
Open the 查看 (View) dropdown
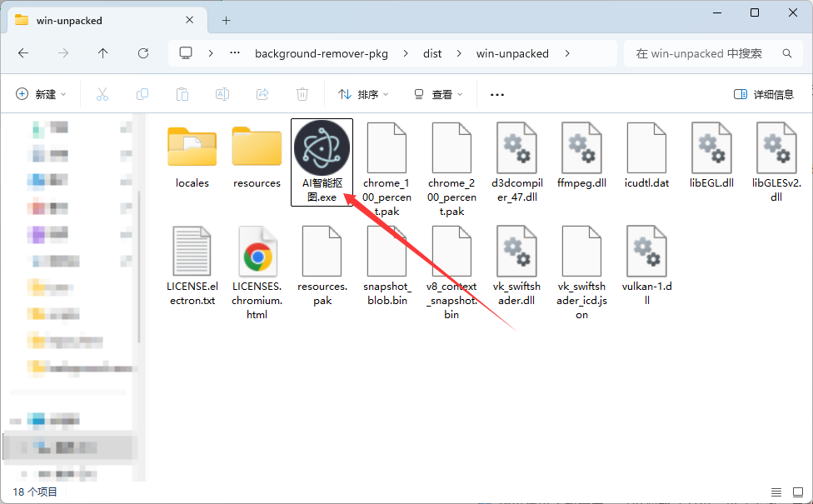[x=438, y=94]
